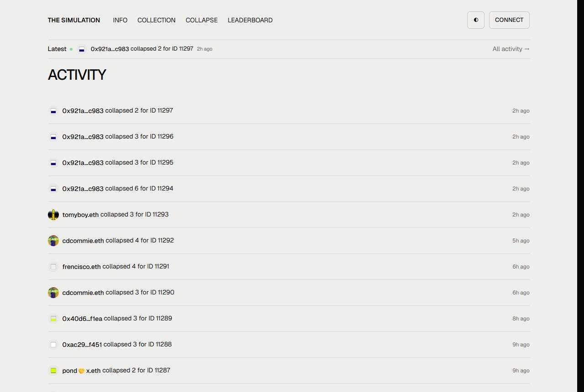Image resolution: width=584 pixels, height=392 pixels.
Task: Click the avatar icon on the ID 11294 row
Action: [53, 189]
